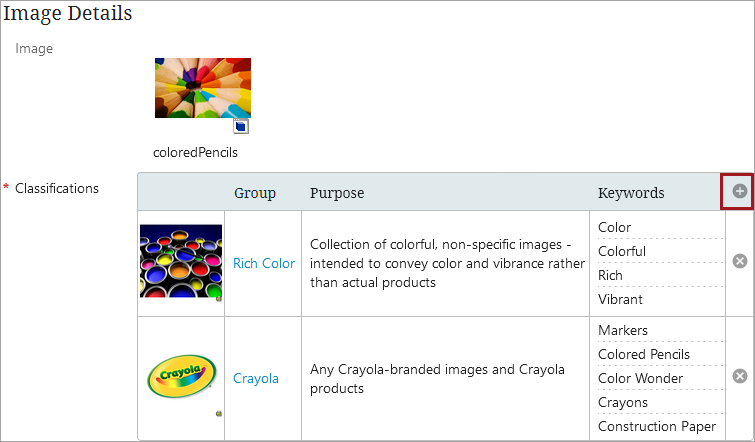Image resolution: width=755 pixels, height=442 pixels.
Task: Click the Crayola purpose description text
Action: 437,378
